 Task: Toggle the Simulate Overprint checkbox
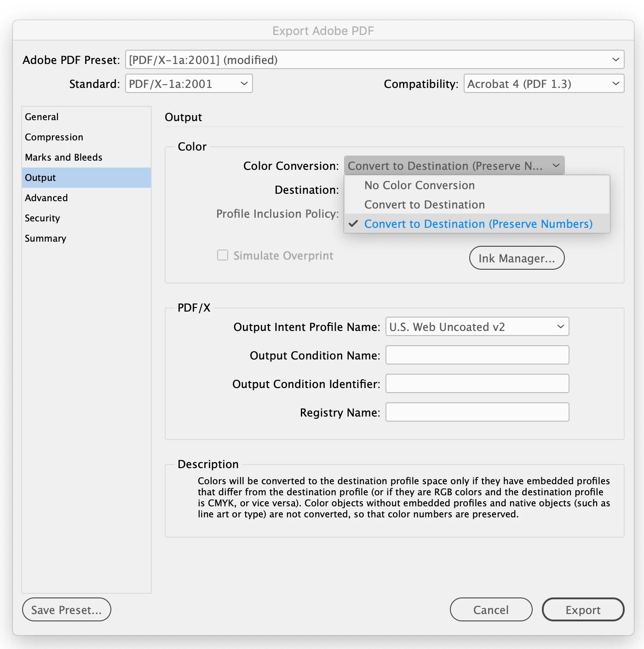(x=223, y=255)
